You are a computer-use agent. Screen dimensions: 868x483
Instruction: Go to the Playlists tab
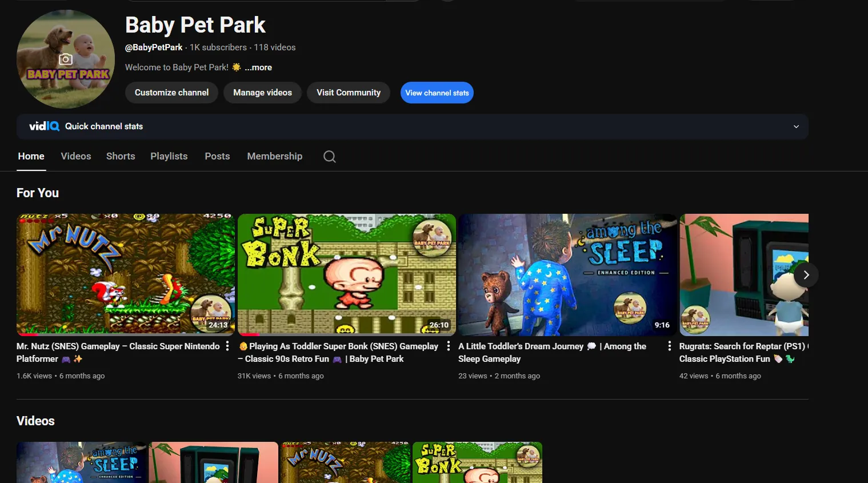click(x=169, y=156)
